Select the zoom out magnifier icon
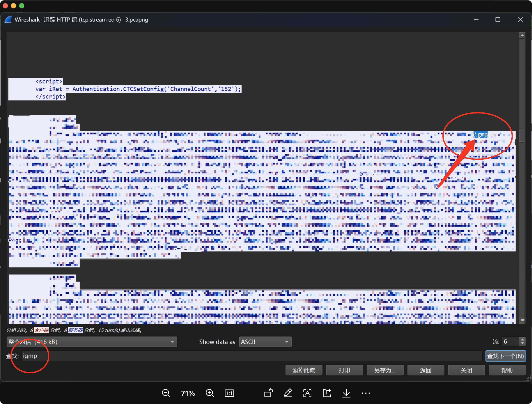Image resolution: width=532 pixels, height=404 pixels. (x=166, y=393)
